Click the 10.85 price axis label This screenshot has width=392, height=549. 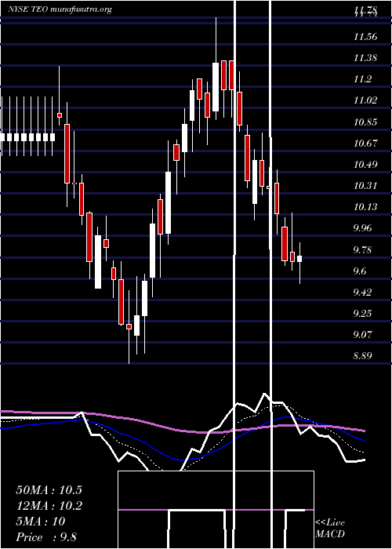click(x=365, y=122)
